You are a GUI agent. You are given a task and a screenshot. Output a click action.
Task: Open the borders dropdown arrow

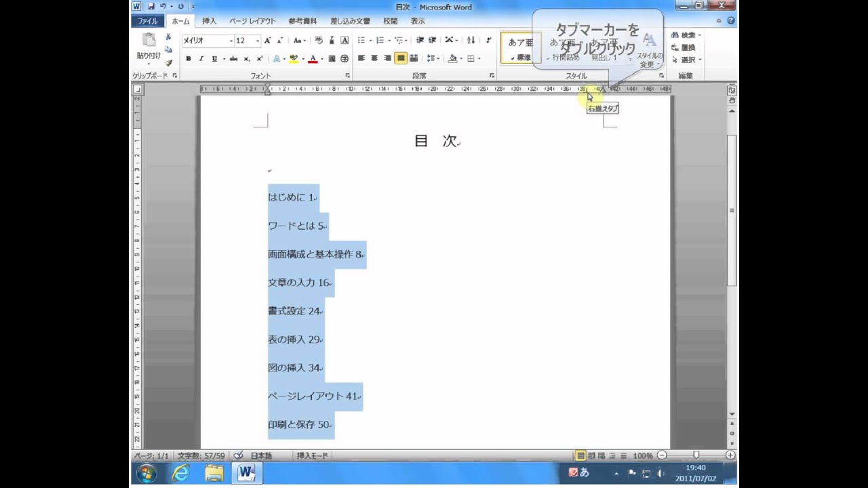[x=479, y=58]
